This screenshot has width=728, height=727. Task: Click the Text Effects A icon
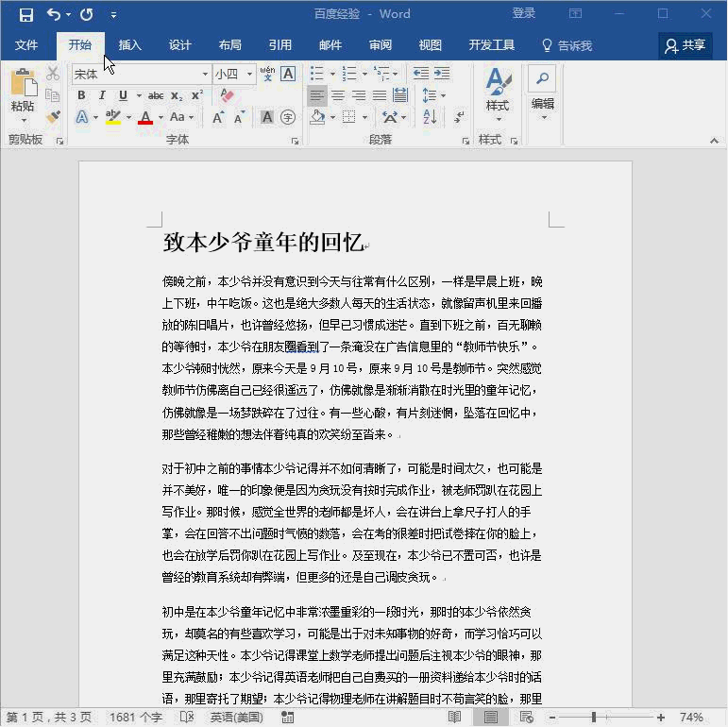tap(82, 116)
